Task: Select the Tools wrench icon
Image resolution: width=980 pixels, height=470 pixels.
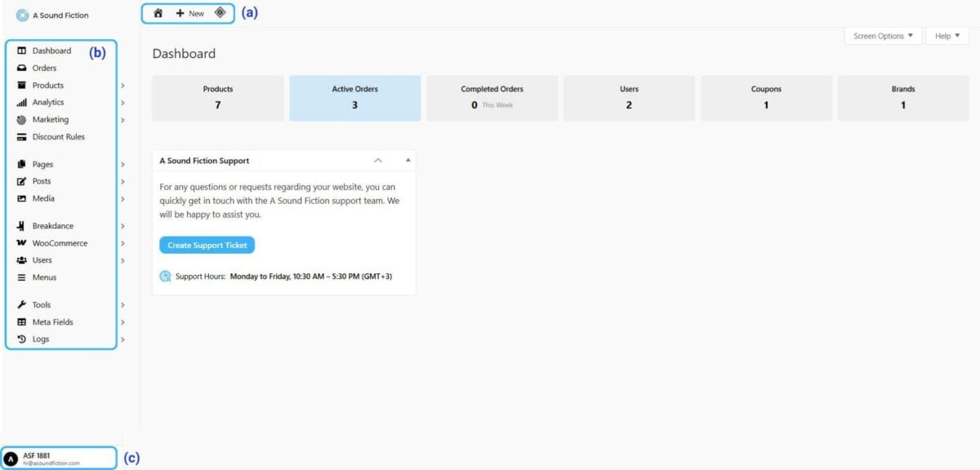Action: tap(20, 304)
